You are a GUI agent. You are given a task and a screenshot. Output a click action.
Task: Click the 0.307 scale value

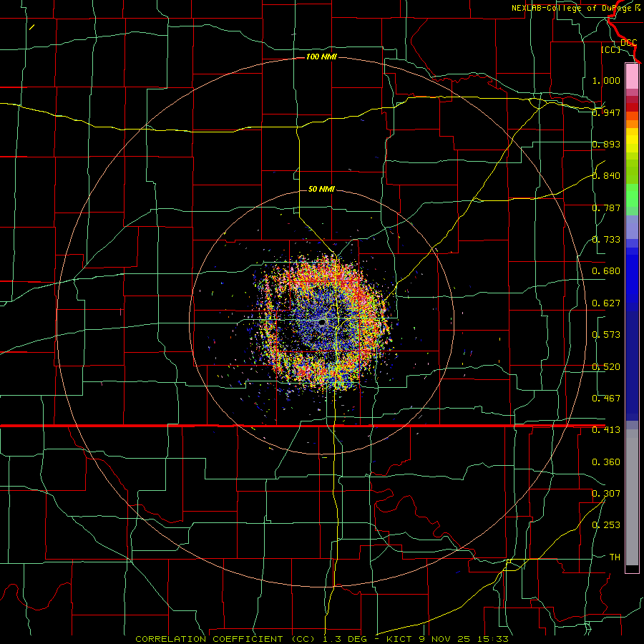(x=606, y=494)
